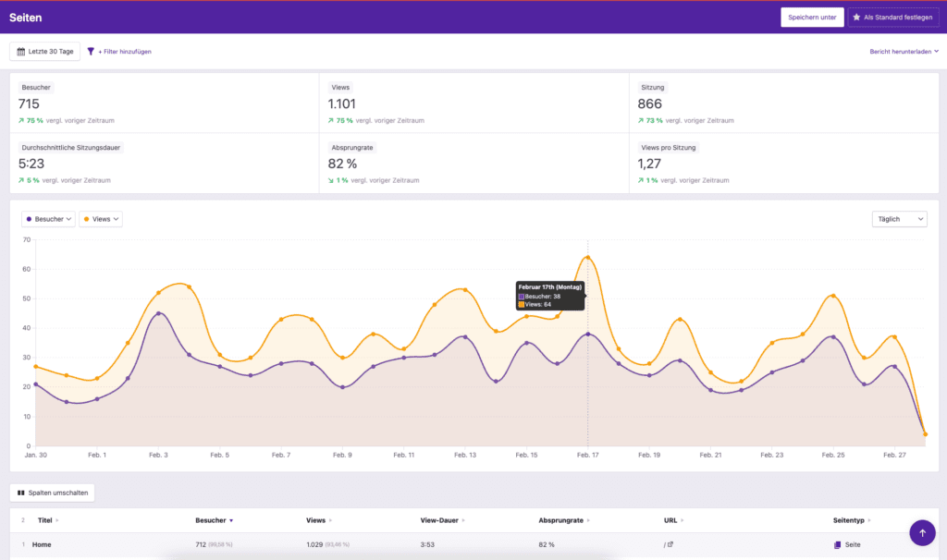Open the Views metric dropdown in chart
The height and width of the screenshot is (560, 947).
pyautogui.click(x=101, y=219)
